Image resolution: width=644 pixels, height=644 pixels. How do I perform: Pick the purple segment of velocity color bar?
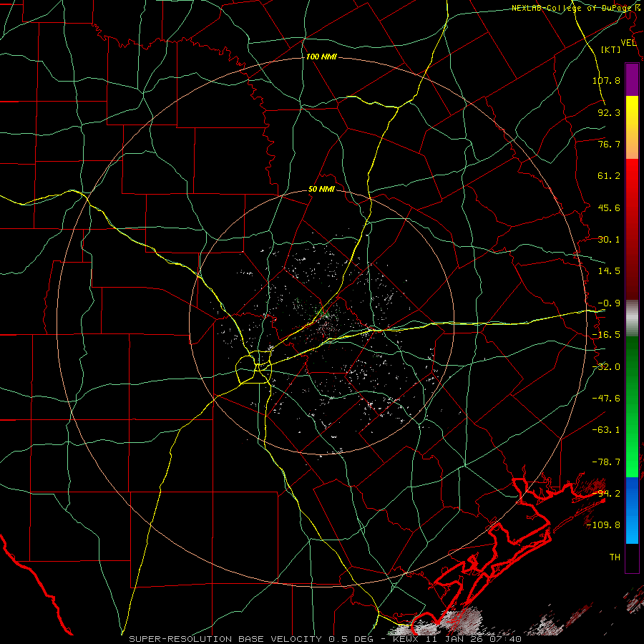[632, 79]
